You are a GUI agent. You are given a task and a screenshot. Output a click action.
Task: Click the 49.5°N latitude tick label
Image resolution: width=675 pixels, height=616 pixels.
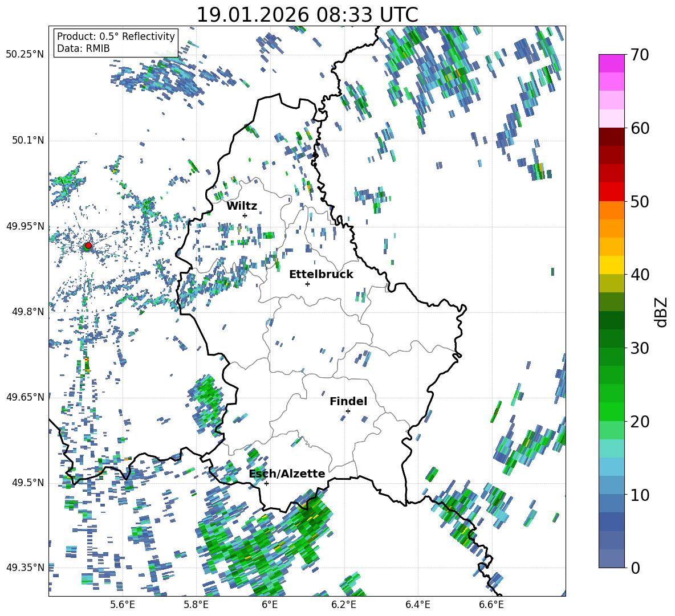click(27, 483)
